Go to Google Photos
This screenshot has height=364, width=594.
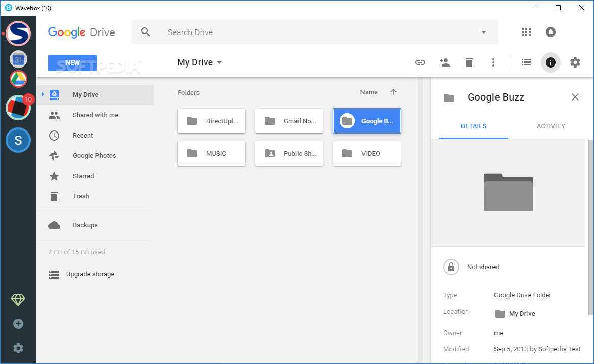pyautogui.click(x=95, y=156)
